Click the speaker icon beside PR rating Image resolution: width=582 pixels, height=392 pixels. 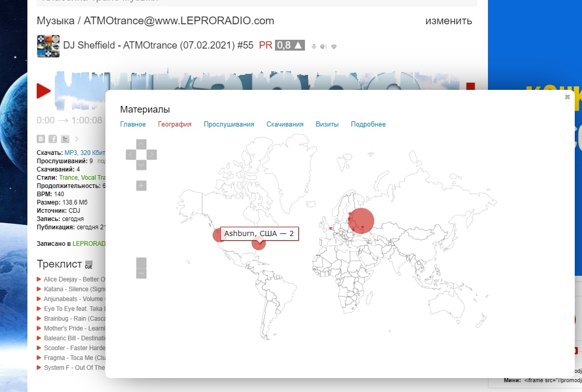(x=324, y=46)
